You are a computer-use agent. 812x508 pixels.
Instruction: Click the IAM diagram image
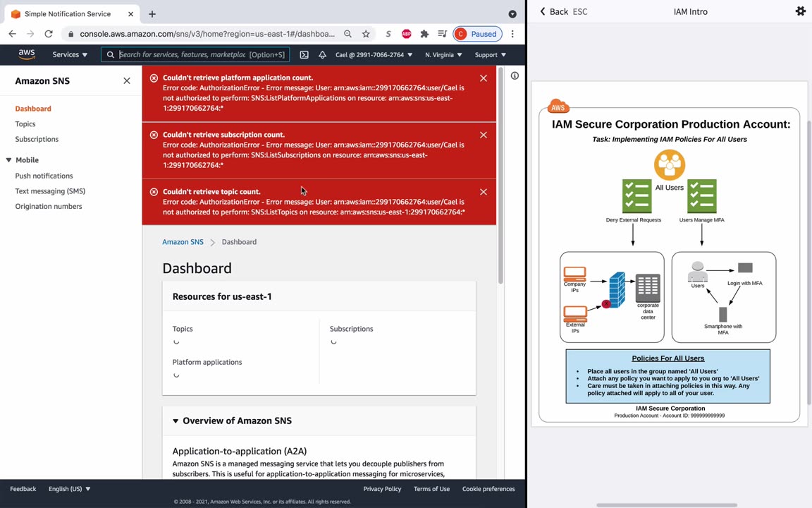[x=670, y=255]
